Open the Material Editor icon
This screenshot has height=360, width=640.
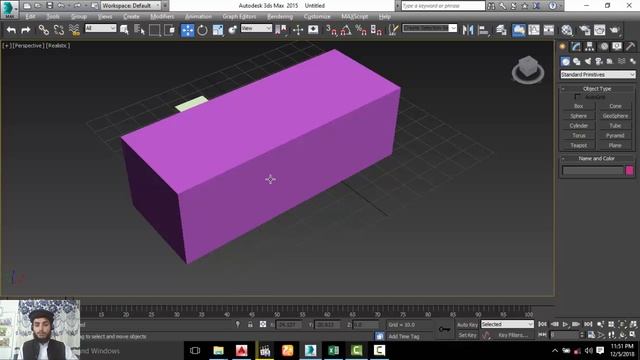(x=567, y=30)
